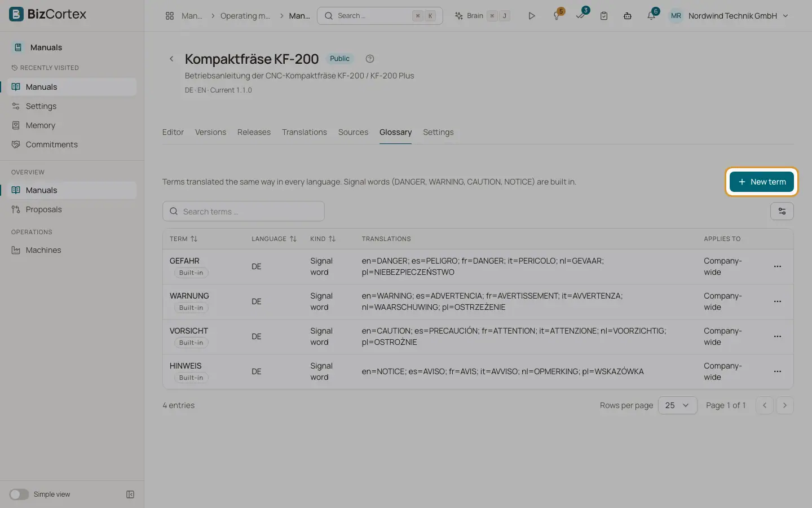The height and width of the screenshot is (508, 812).
Task: Open the Brain assistant button
Action: 482,16
